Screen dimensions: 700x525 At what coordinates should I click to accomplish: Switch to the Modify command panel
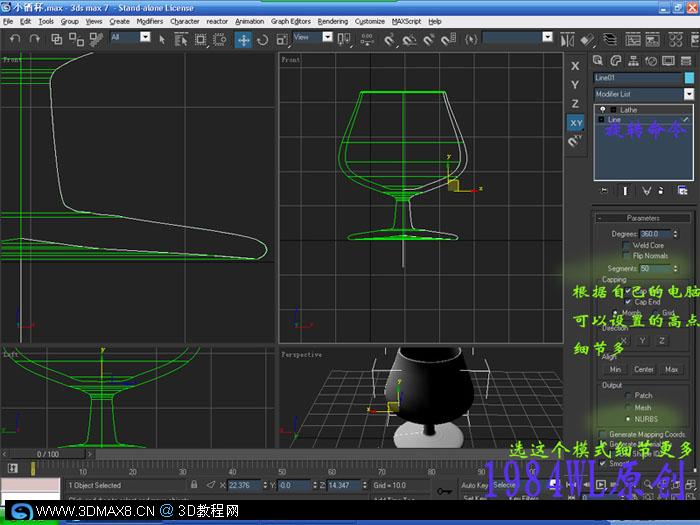(616, 61)
